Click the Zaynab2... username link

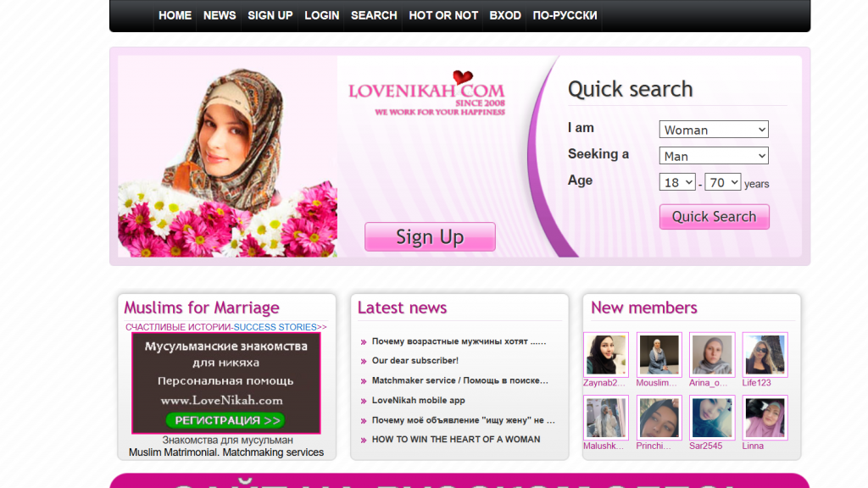pos(604,383)
